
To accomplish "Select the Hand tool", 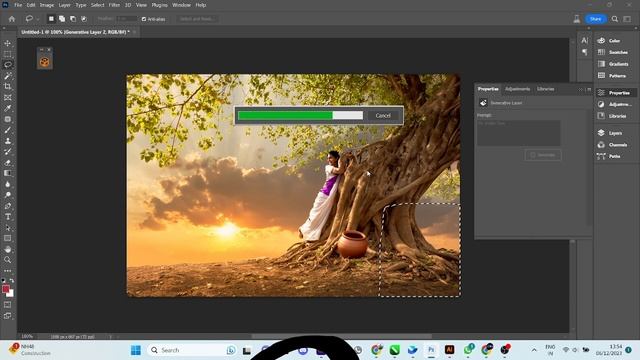I will click(8, 249).
